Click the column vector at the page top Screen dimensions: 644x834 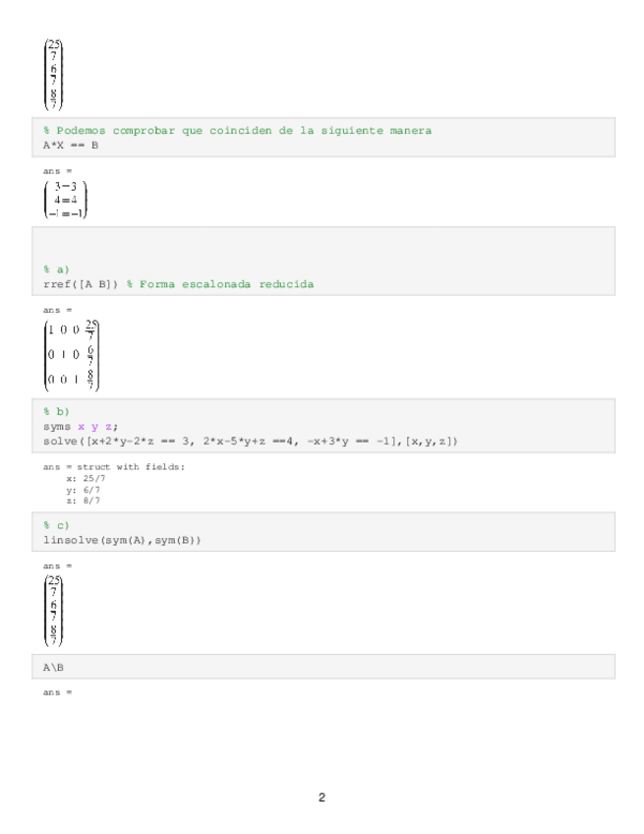point(54,74)
